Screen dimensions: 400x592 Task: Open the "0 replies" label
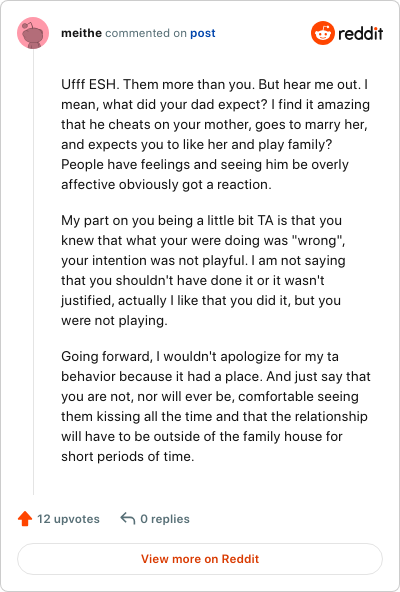click(x=165, y=519)
